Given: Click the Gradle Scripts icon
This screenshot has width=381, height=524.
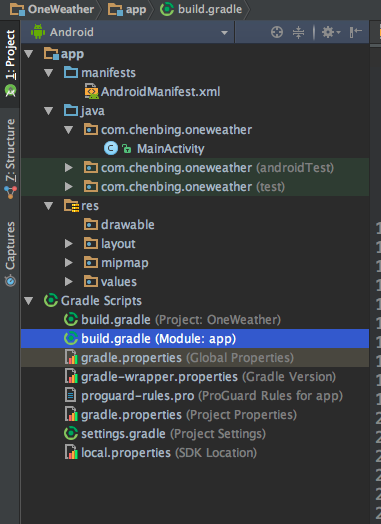Looking at the screenshot, I should pos(51,300).
